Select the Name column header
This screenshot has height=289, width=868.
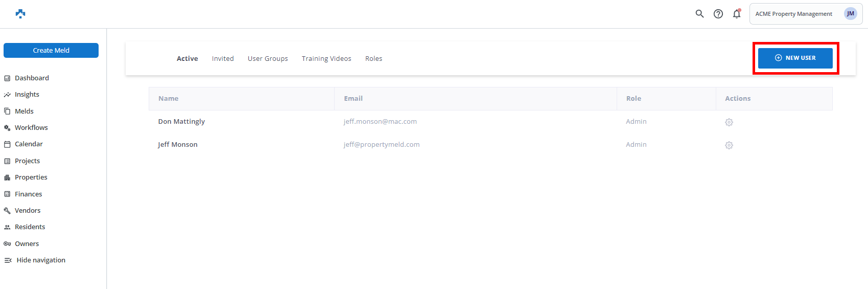click(x=168, y=98)
